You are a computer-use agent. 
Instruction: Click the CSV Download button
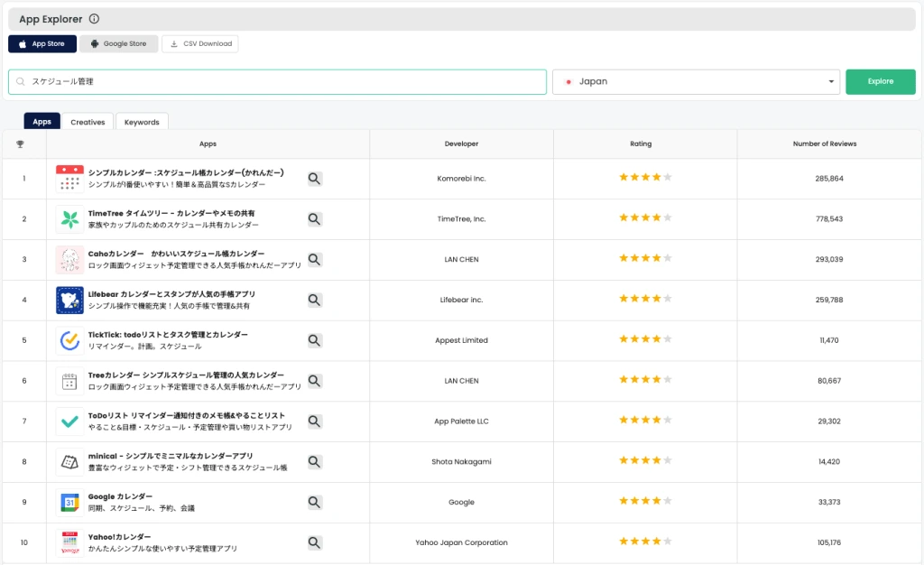(x=199, y=42)
